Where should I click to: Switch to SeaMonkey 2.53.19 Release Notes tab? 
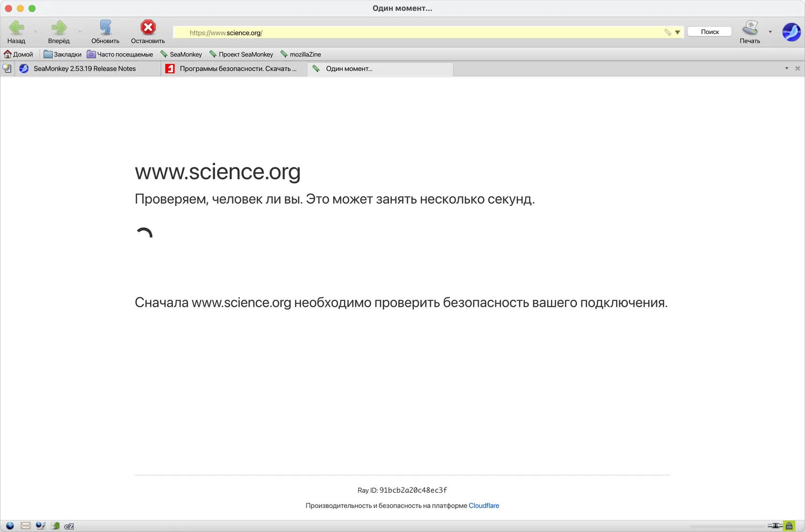click(x=87, y=69)
